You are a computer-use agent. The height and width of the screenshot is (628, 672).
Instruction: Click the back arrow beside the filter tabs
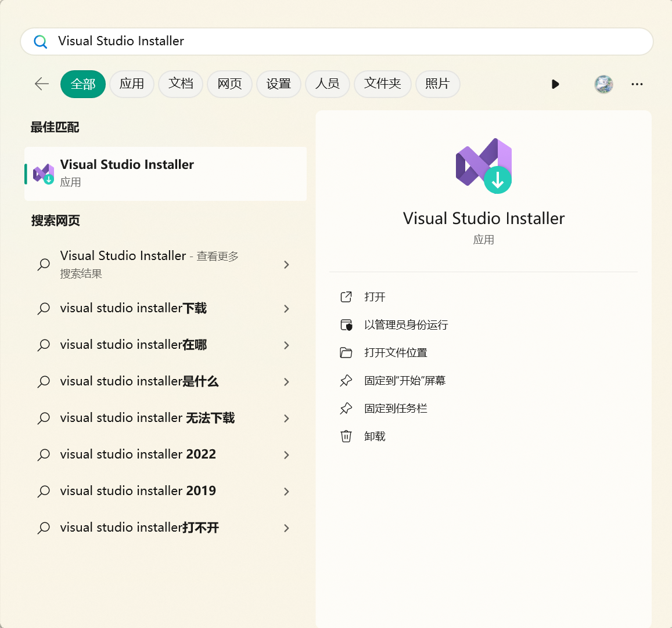41,84
